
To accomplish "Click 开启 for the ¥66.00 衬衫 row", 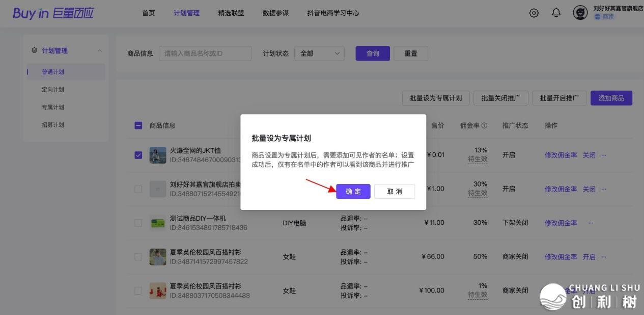I will click(589, 257).
